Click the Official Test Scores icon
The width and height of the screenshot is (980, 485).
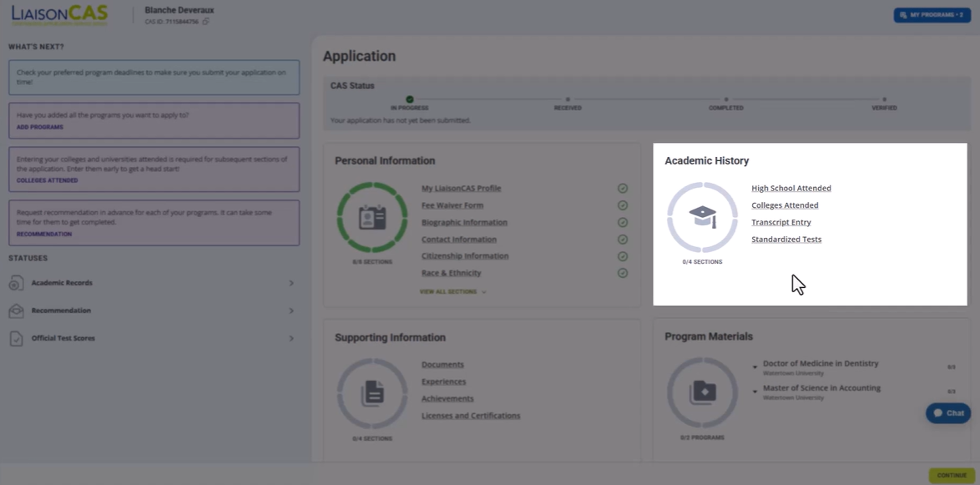[x=16, y=338]
